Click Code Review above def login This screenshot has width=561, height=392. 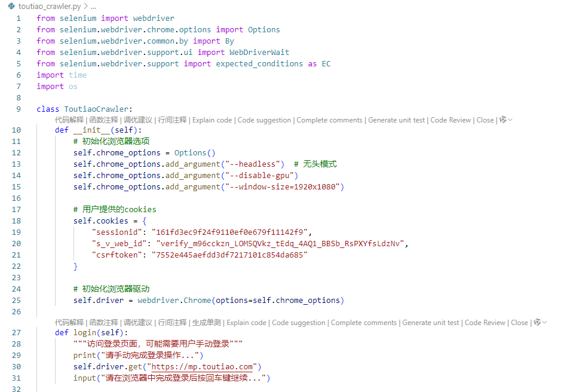(x=485, y=323)
